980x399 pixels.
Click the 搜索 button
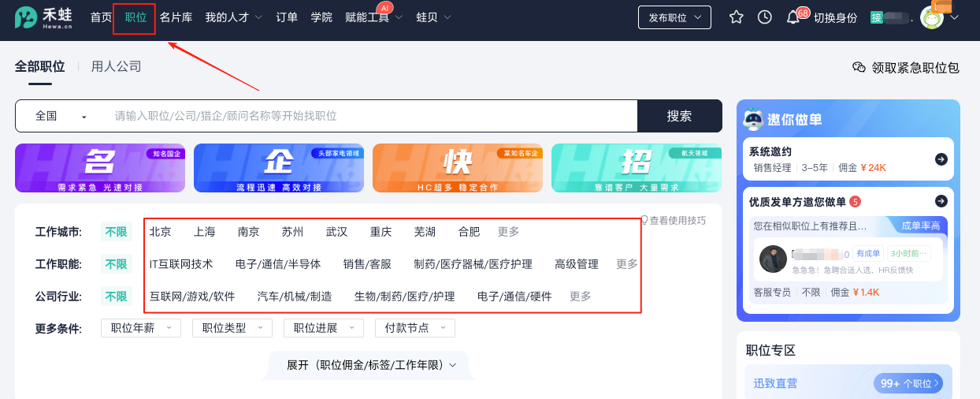tap(679, 116)
